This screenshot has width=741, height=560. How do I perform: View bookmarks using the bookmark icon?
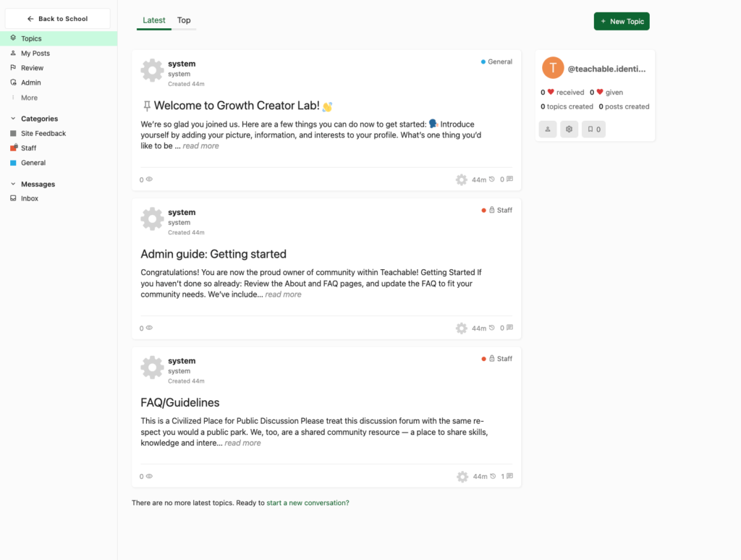pos(593,128)
